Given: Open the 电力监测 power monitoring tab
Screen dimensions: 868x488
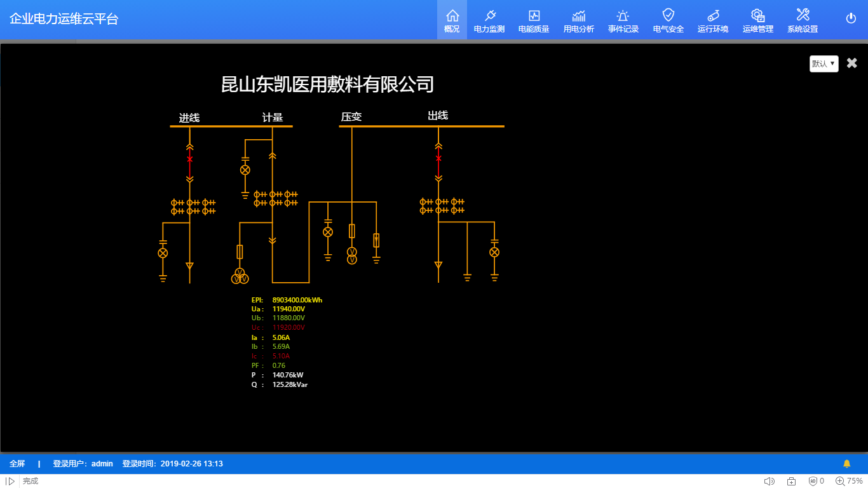Looking at the screenshot, I should [x=489, y=20].
